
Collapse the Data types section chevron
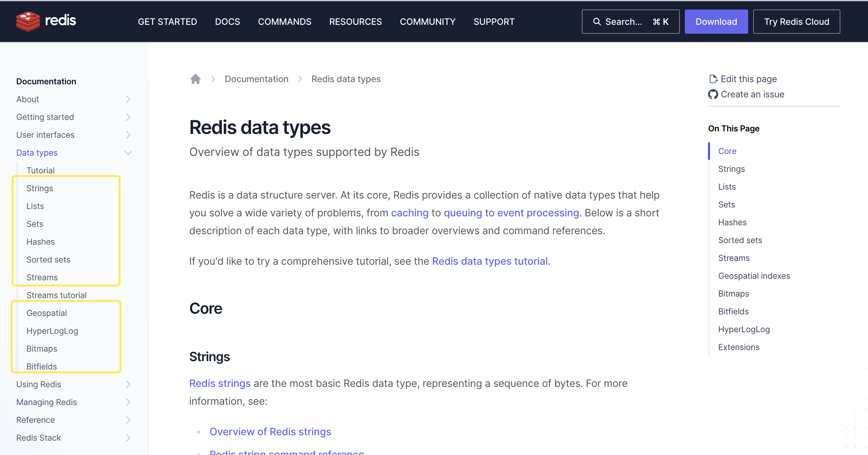tap(128, 153)
